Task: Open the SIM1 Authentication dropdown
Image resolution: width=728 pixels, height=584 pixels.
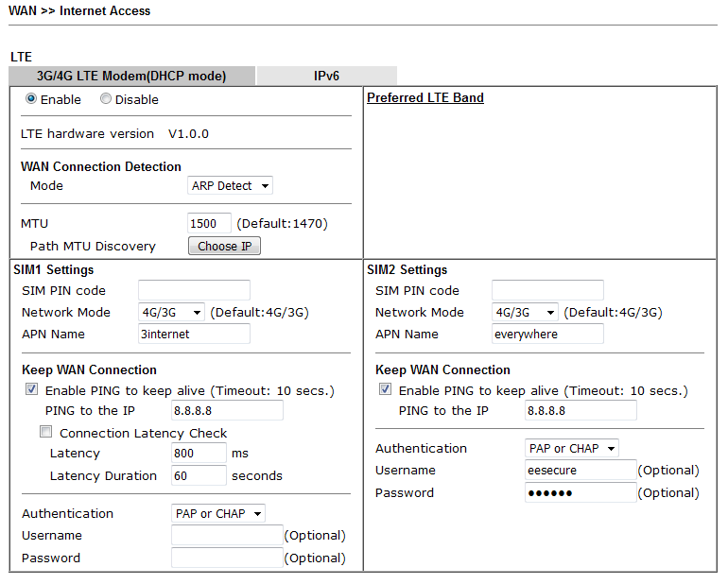Action: [x=217, y=513]
